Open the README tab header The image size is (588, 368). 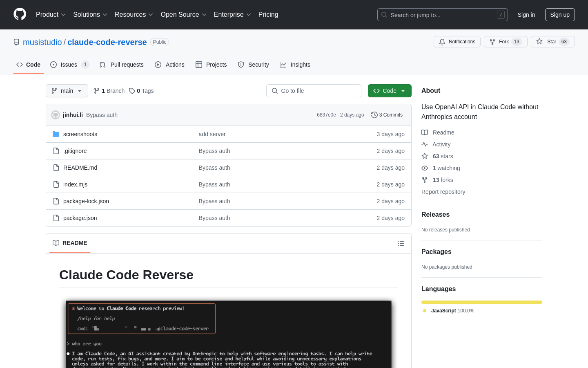tap(70, 243)
